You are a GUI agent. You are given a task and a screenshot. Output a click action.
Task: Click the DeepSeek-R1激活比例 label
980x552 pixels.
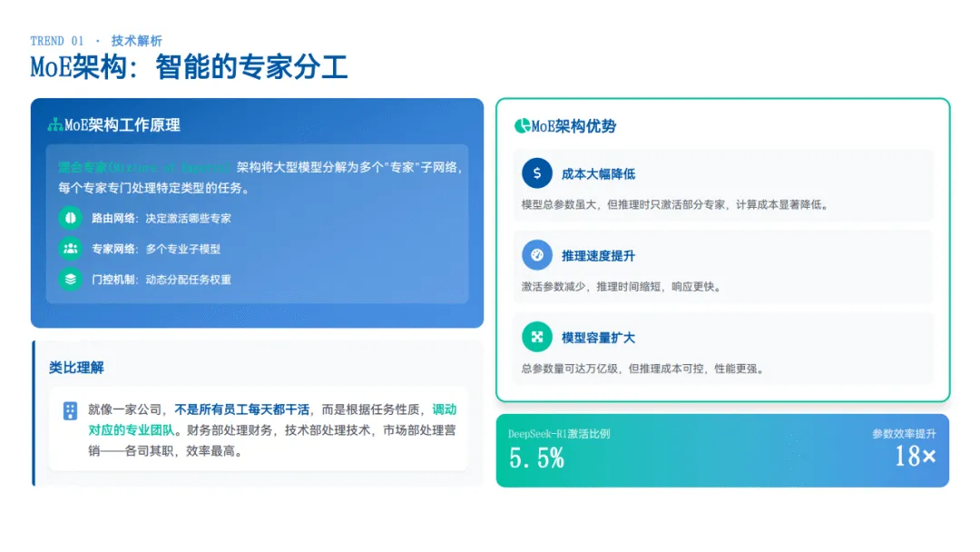coord(559,434)
